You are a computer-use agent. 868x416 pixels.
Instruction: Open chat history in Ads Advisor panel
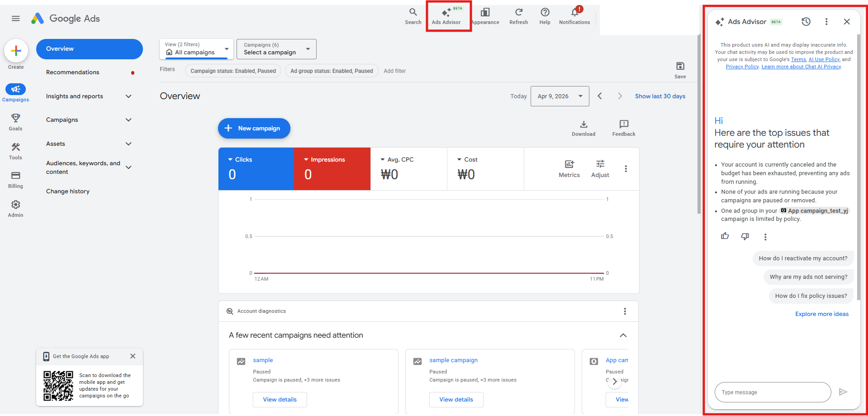[806, 21]
